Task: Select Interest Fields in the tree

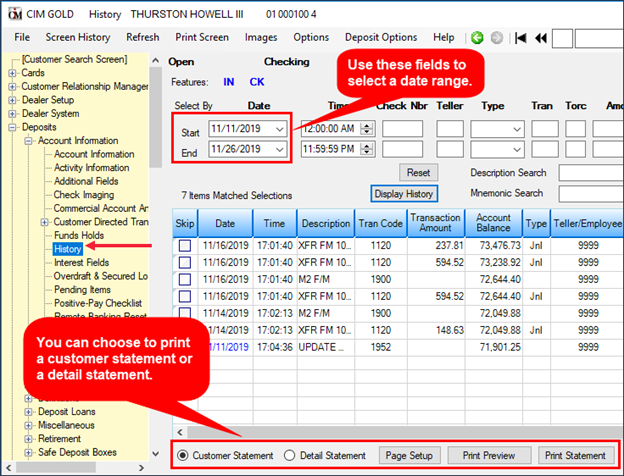Action: coord(81,262)
